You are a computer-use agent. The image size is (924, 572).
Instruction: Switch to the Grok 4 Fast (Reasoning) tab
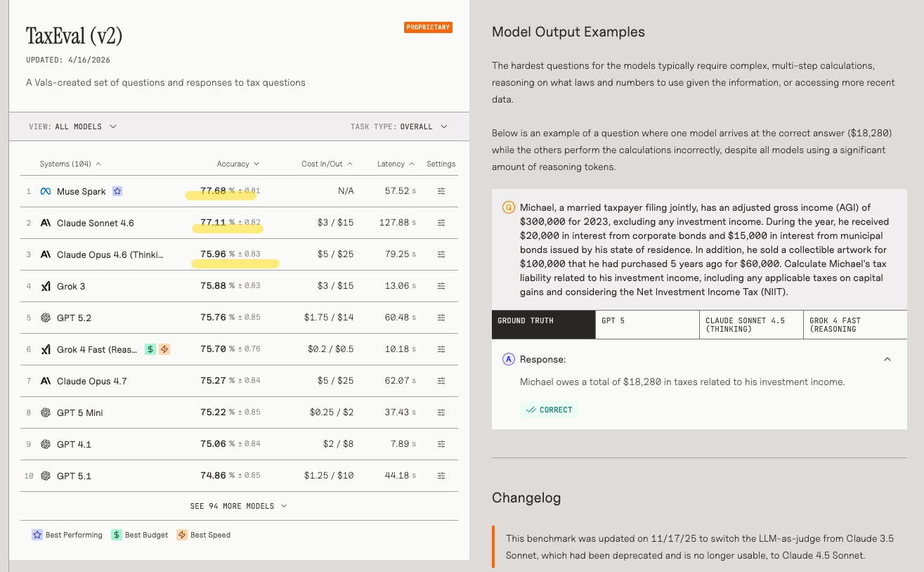click(x=855, y=325)
